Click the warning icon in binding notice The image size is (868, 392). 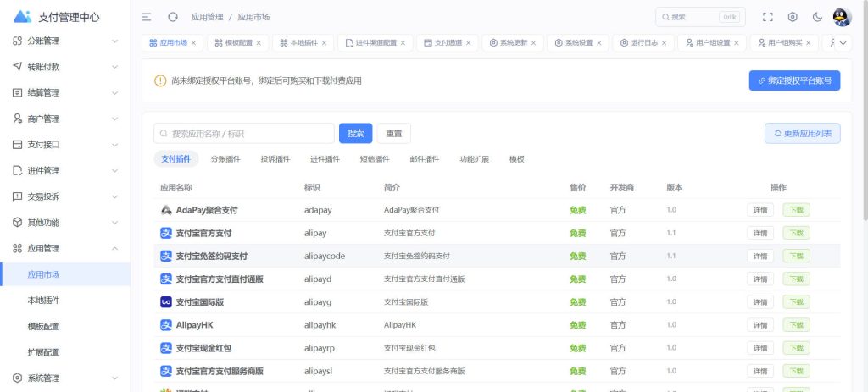(x=160, y=80)
